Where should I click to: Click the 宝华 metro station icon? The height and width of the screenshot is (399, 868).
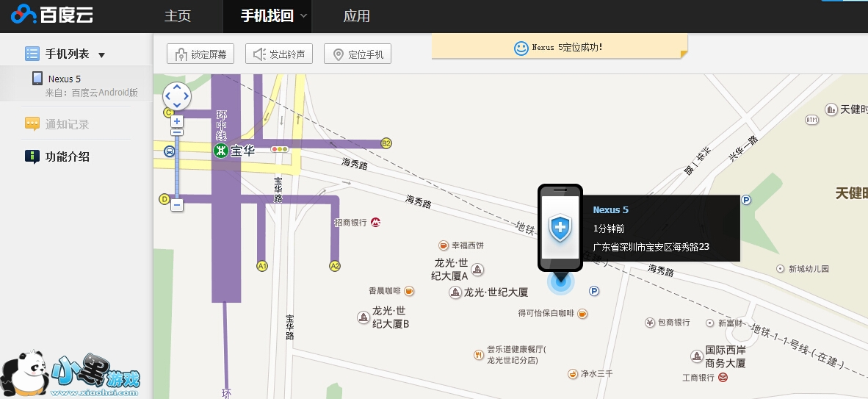(x=221, y=151)
